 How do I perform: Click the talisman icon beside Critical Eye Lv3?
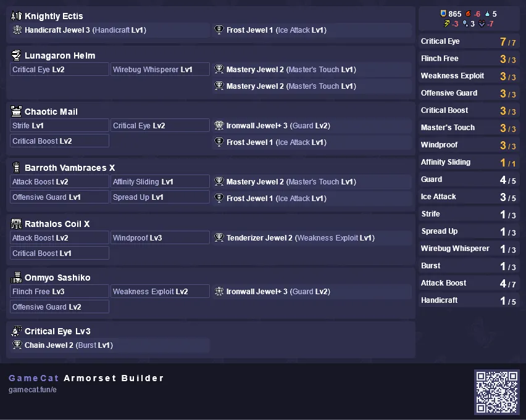pos(16,331)
